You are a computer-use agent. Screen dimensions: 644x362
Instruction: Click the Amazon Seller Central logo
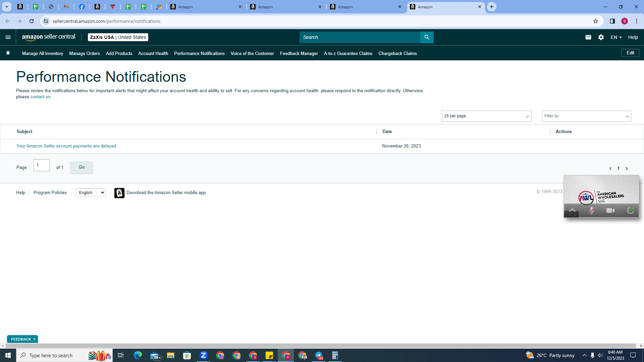pos(49,37)
